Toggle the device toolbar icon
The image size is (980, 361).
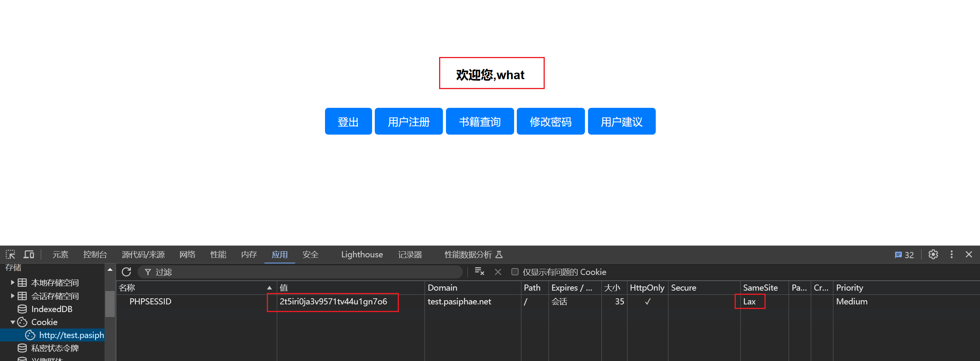29,254
